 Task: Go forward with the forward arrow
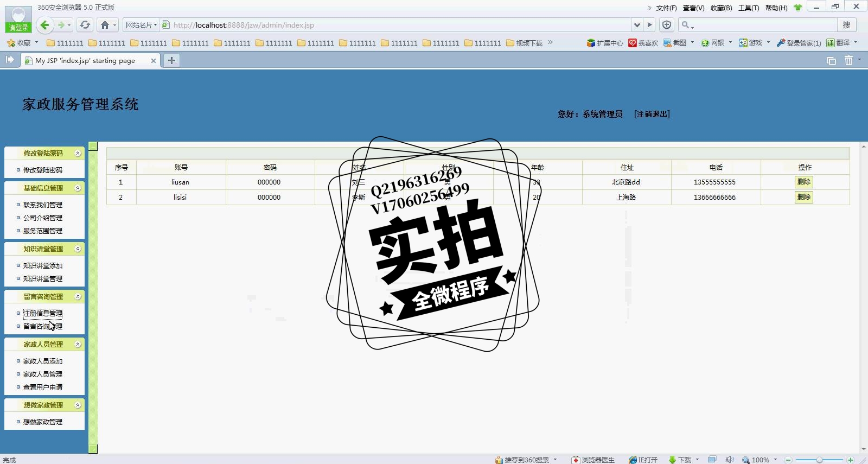(61, 25)
